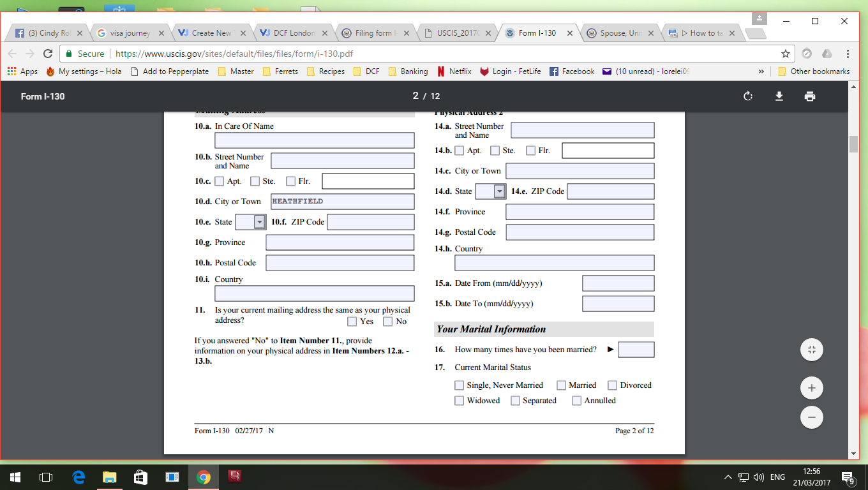The width and height of the screenshot is (868, 490).
Task: Check the 10.c Apt. checkbox
Action: pyautogui.click(x=220, y=181)
